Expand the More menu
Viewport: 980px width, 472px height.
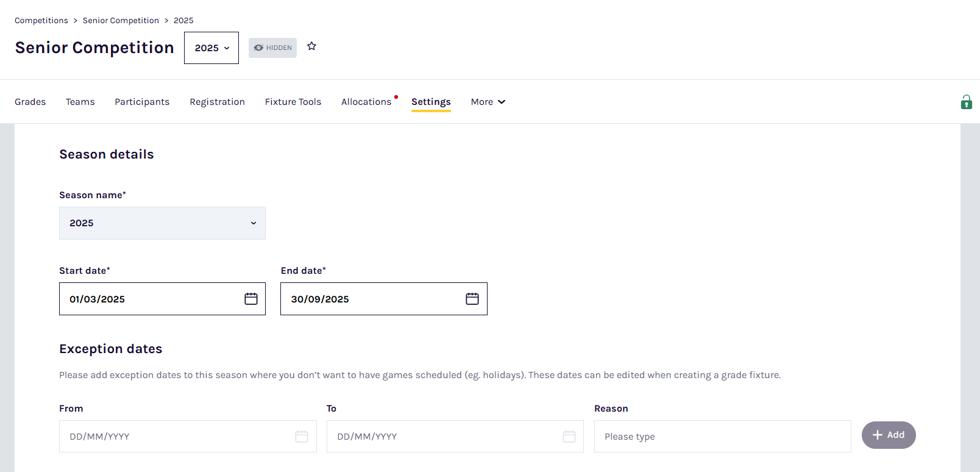pos(488,102)
